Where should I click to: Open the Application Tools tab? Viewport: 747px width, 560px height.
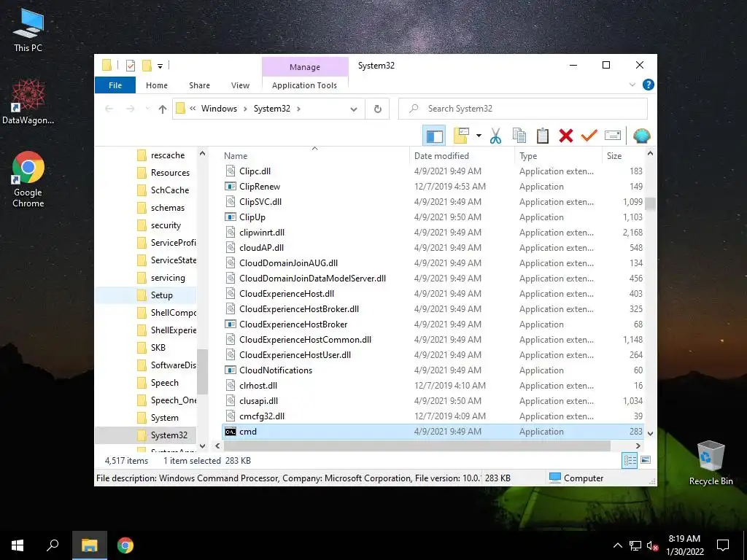(x=304, y=85)
